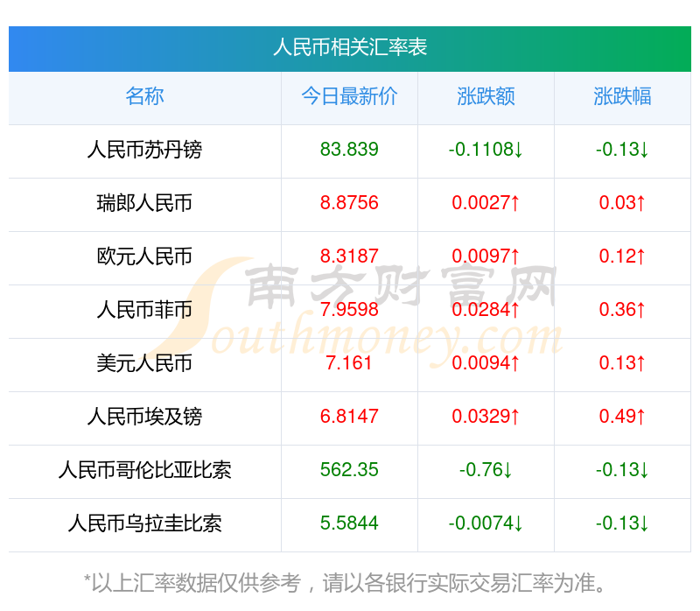The height and width of the screenshot is (611, 700).
Task: Select the 名称 column header
Action: pyautogui.click(x=144, y=96)
